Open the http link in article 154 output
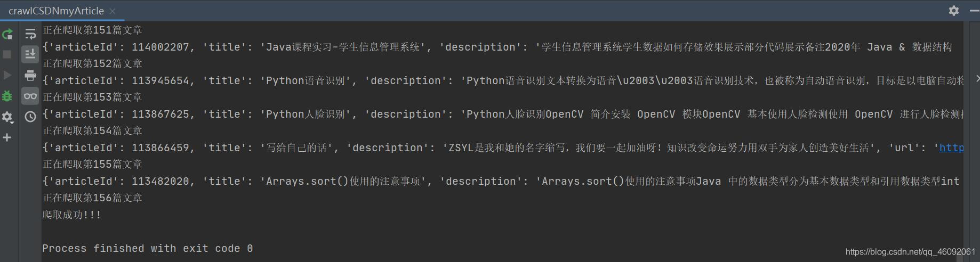The image size is (980, 262). pos(951,148)
